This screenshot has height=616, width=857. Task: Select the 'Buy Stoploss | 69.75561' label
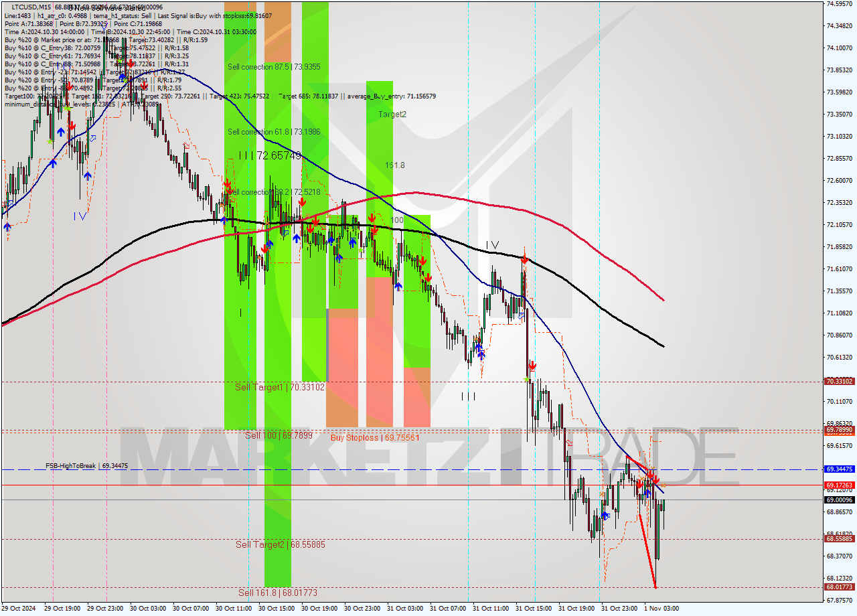point(375,437)
